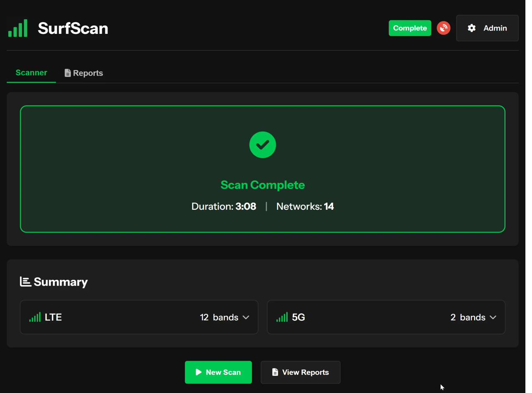532x393 pixels.
Task: Select the 5G signal strength icon
Action: pyautogui.click(x=283, y=317)
